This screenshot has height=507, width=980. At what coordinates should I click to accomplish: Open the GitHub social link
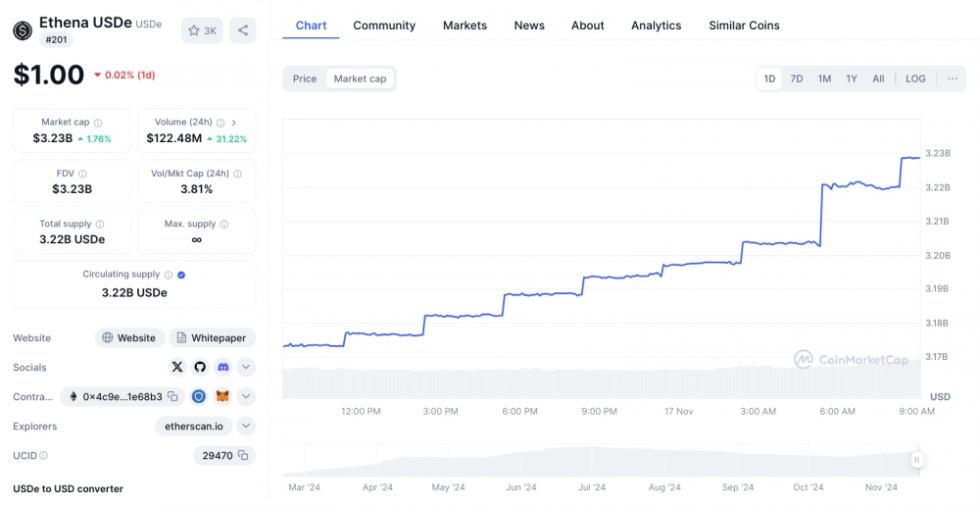[200, 367]
